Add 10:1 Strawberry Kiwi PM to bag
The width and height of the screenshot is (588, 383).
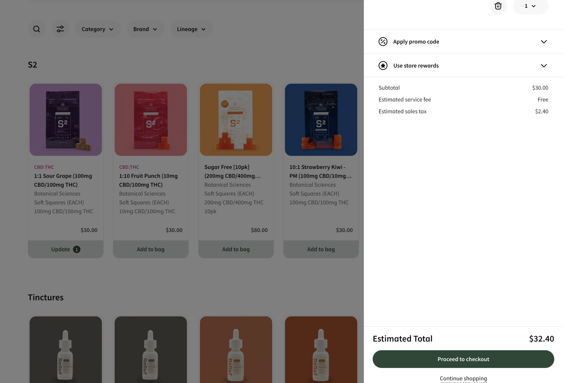321,249
